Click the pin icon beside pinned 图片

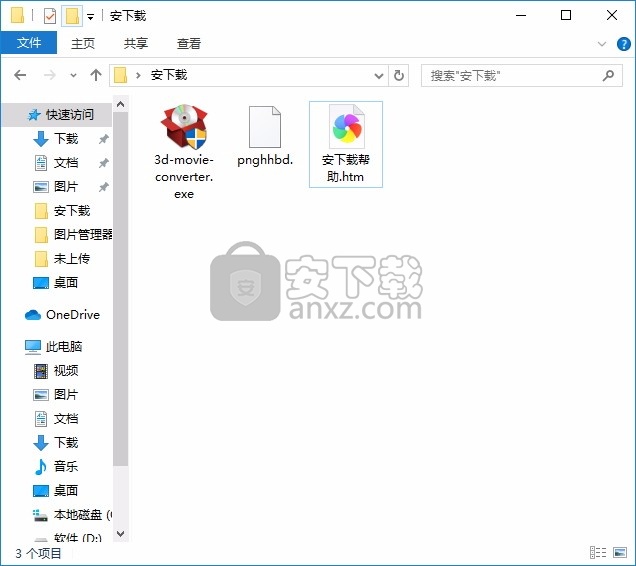click(x=104, y=187)
